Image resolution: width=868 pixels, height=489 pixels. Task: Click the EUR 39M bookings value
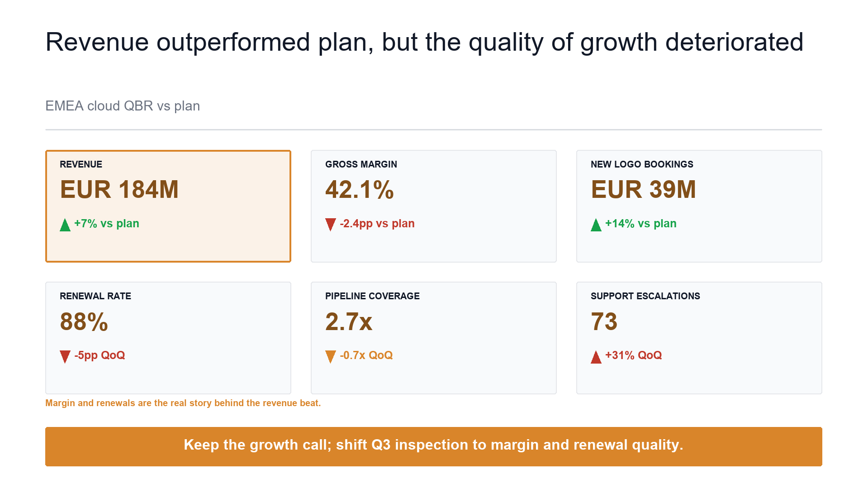[644, 189]
